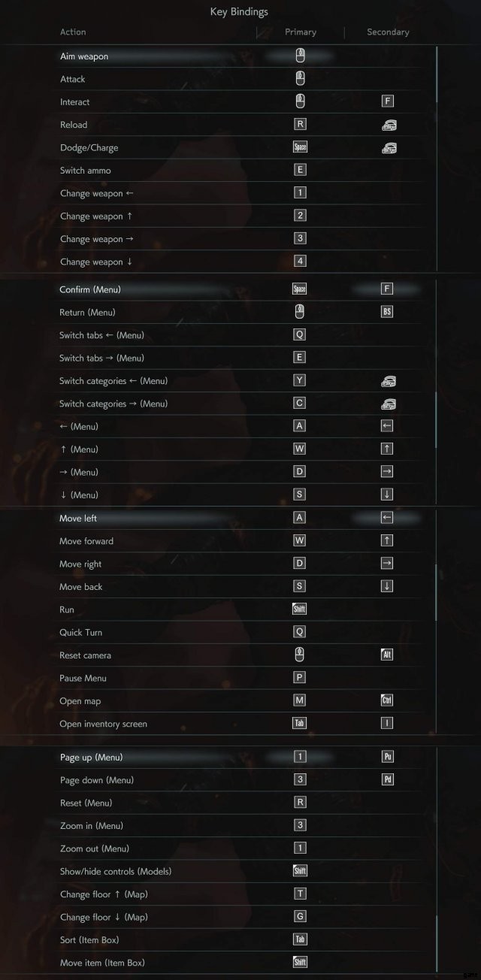Select the Quick Turn action row

[x=81, y=633]
